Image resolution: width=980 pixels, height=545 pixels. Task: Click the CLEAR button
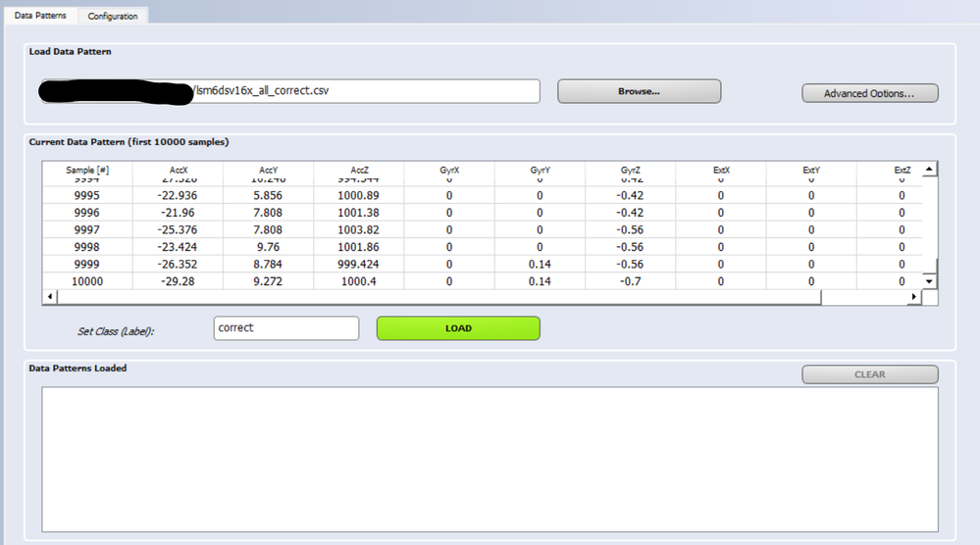869,373
